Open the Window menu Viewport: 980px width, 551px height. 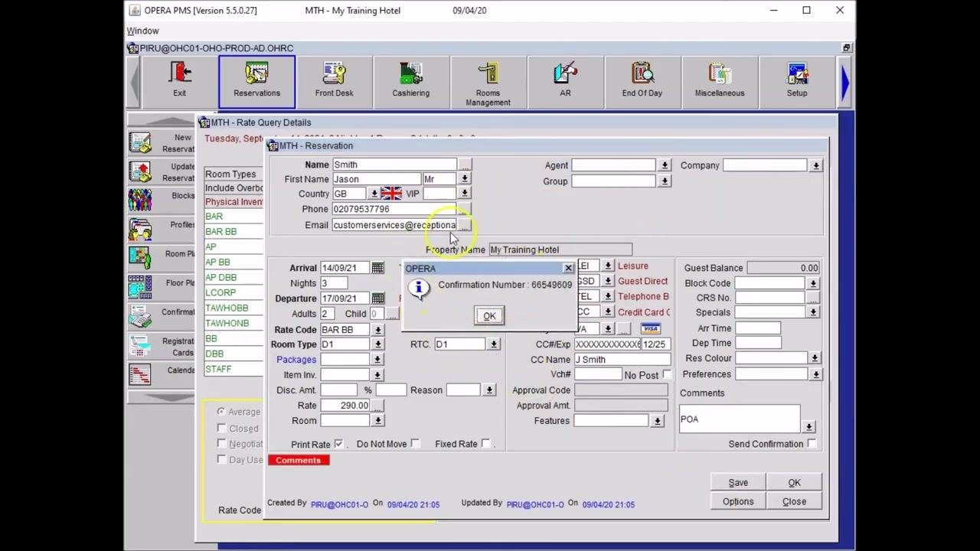143,31
